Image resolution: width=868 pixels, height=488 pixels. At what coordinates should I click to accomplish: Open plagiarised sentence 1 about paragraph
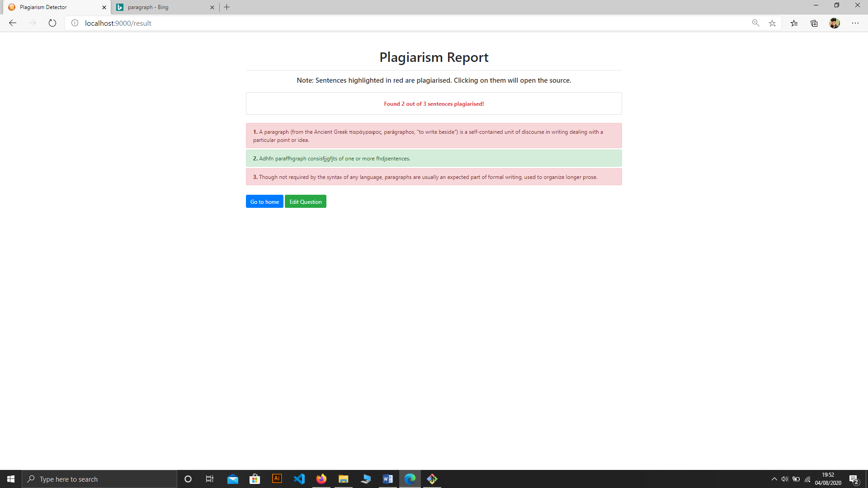click(x=434, y=136)
